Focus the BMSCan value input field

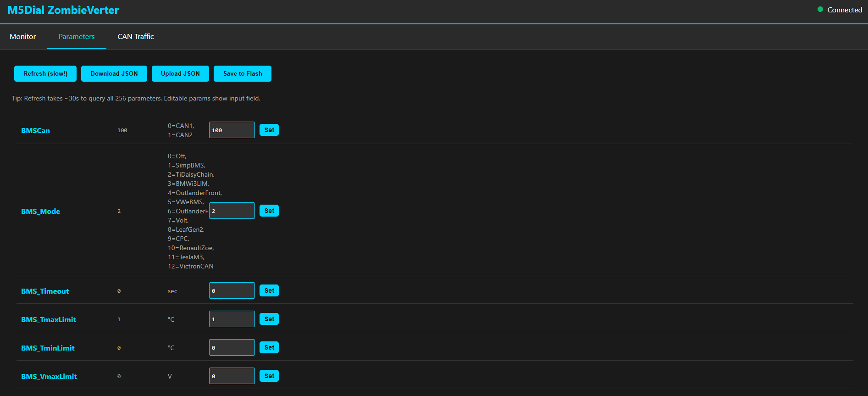[x=232, y=130]
